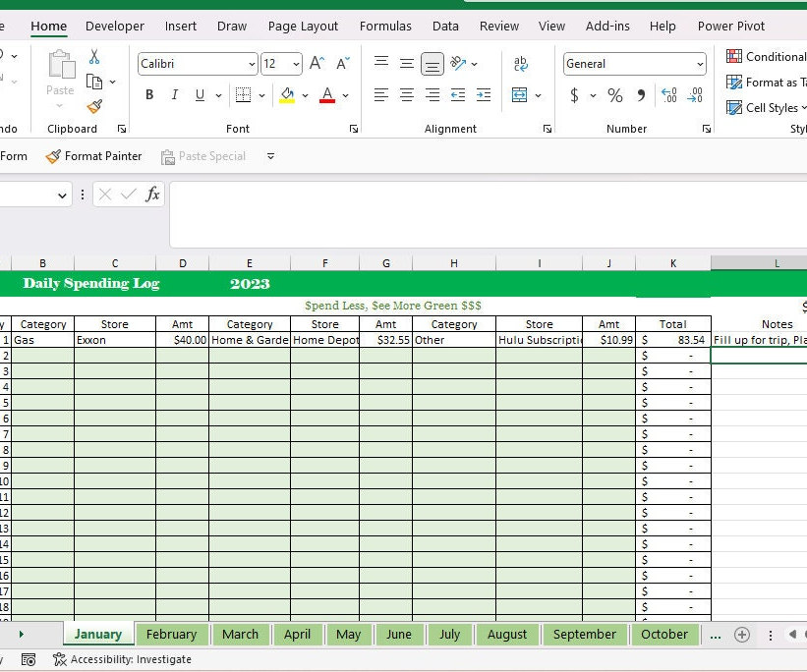Click the Copy icon in Clipboard group
The image size is (807, 672).
96,81
